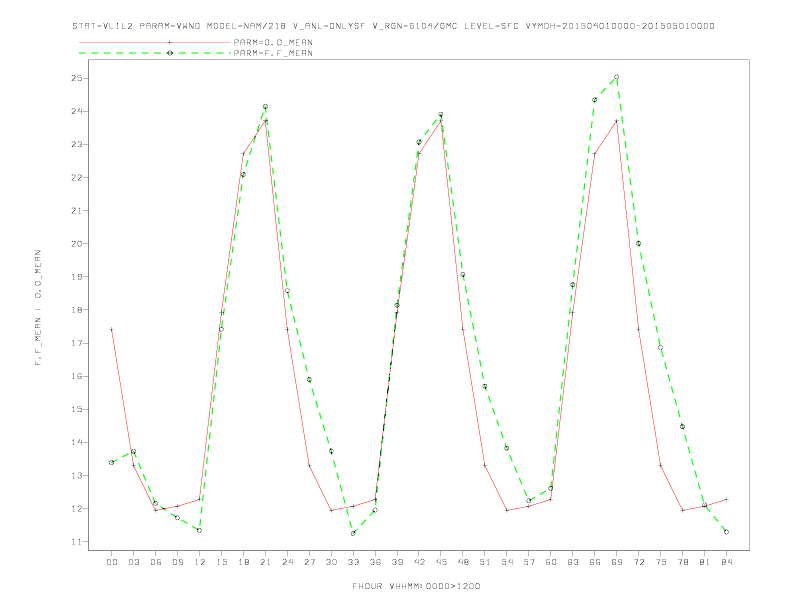Click green circle data point at hour 12
This screenshot has width=792, height=612.
(x=200, y=530)
